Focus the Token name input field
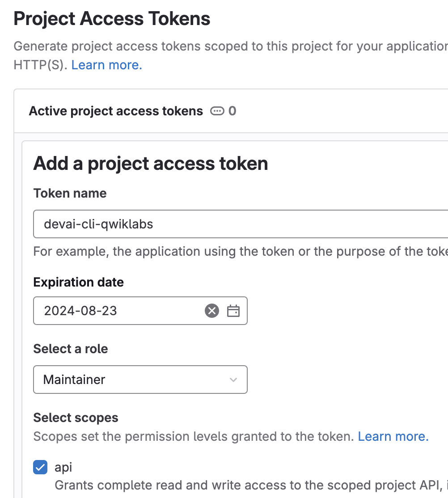 [x=241, y=224]
